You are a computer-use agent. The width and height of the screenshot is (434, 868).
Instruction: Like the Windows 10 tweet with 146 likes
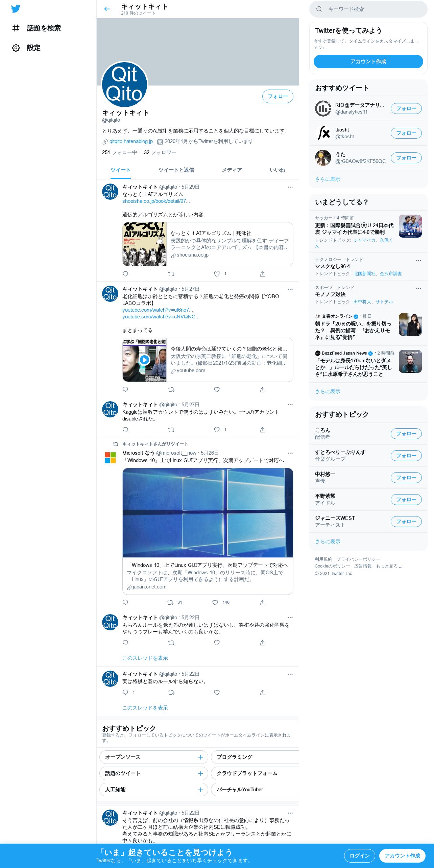tap(215, 602)
